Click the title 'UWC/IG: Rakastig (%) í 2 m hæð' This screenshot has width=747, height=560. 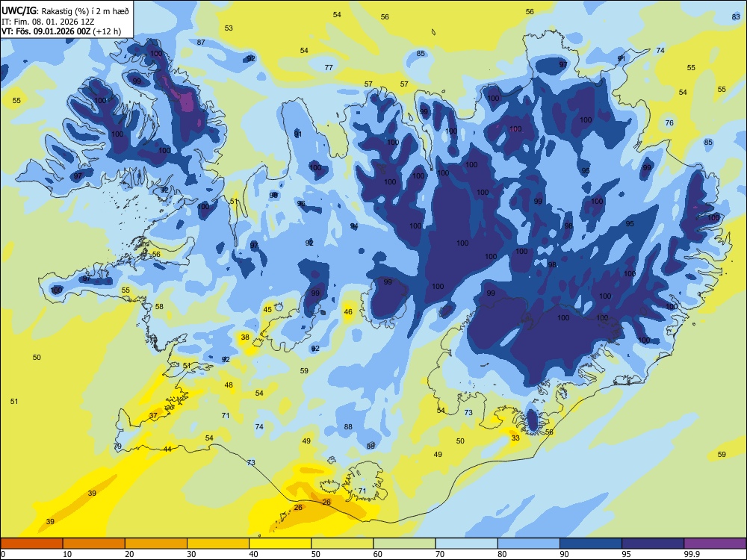pos(65,11)
